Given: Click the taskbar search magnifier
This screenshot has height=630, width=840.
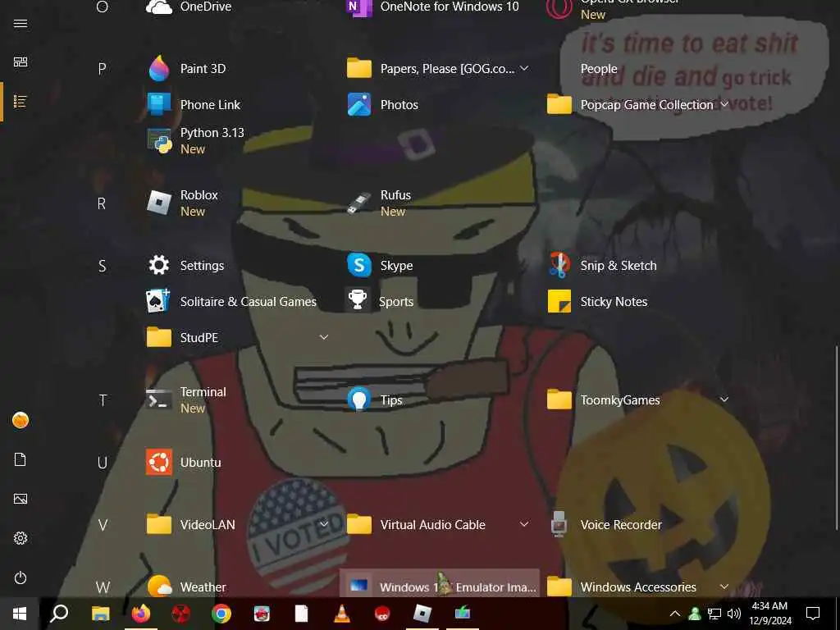Looking at the screenshot, I should pyautogui.click(x=59, y=614).
